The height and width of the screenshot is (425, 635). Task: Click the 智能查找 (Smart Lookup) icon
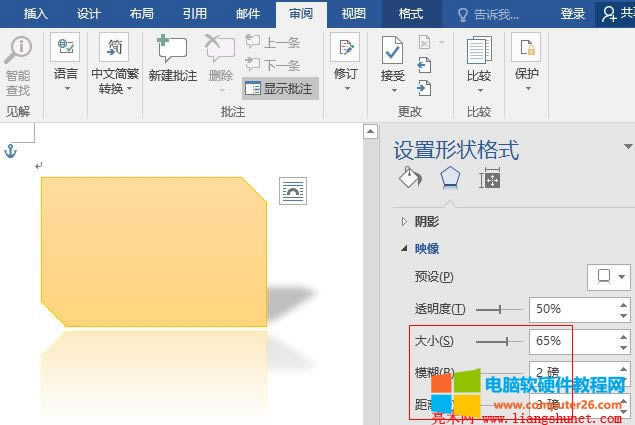(18, 52)
